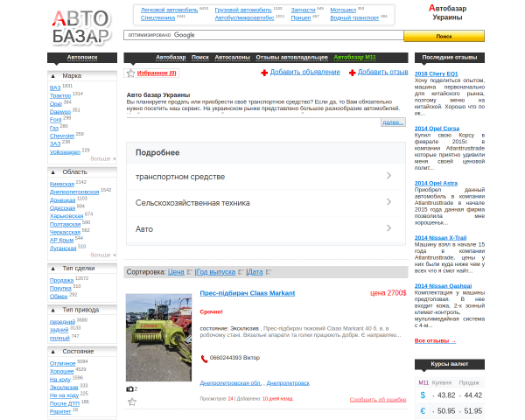Screen dimensions: 525x420
Task: Open the 2014 Nissan X-Trail review
Action: tap(440, 238)
